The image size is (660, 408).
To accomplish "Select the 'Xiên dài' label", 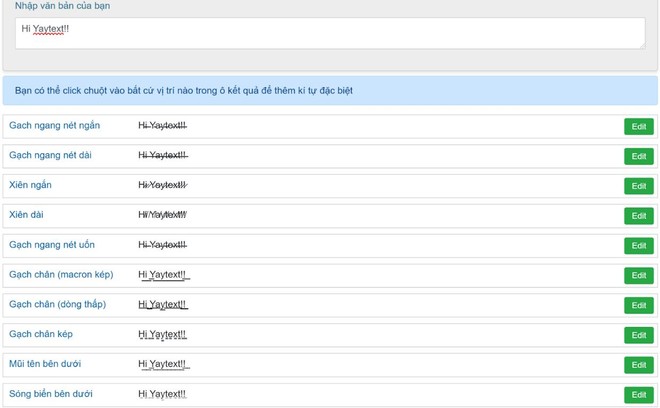I will (x=26, y=215).
